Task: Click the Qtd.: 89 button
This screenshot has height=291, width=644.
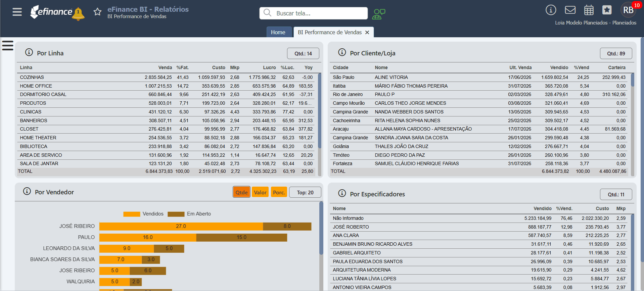Action: coord(616,53)
